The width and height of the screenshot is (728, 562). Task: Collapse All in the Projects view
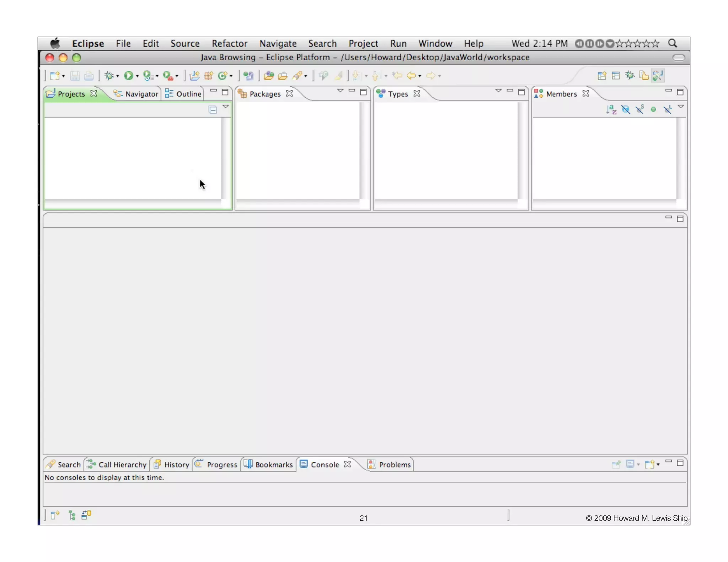coord(213,110)
